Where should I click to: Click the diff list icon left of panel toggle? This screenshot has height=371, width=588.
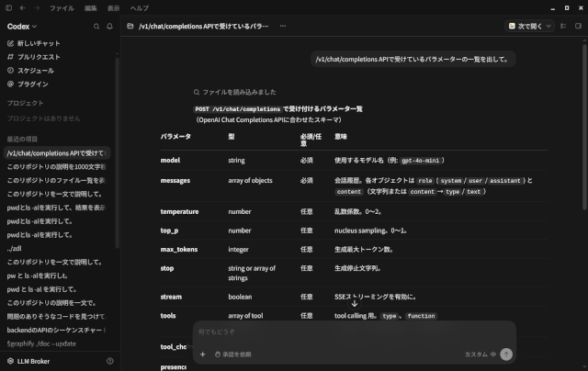tap(563, 26)
